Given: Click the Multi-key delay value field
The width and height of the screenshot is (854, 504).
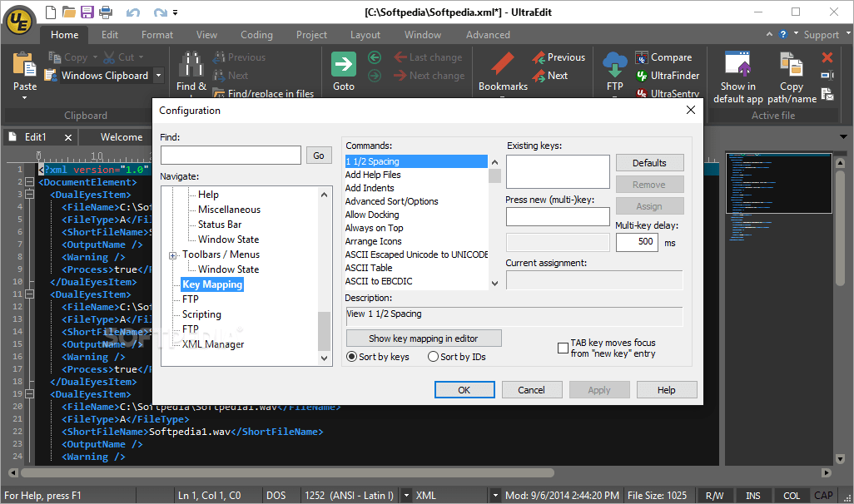Looking at the screenshot, I should point(637,242).
